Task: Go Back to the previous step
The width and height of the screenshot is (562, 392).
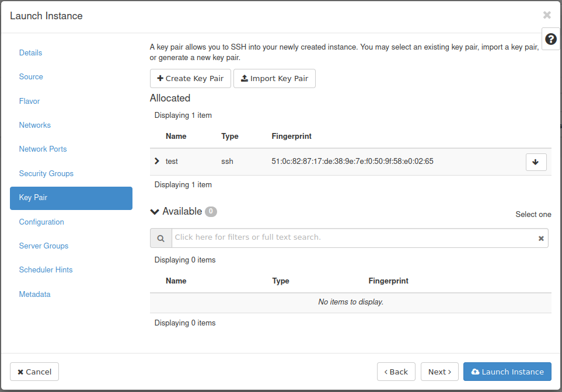Action: [x=396, y=372]
